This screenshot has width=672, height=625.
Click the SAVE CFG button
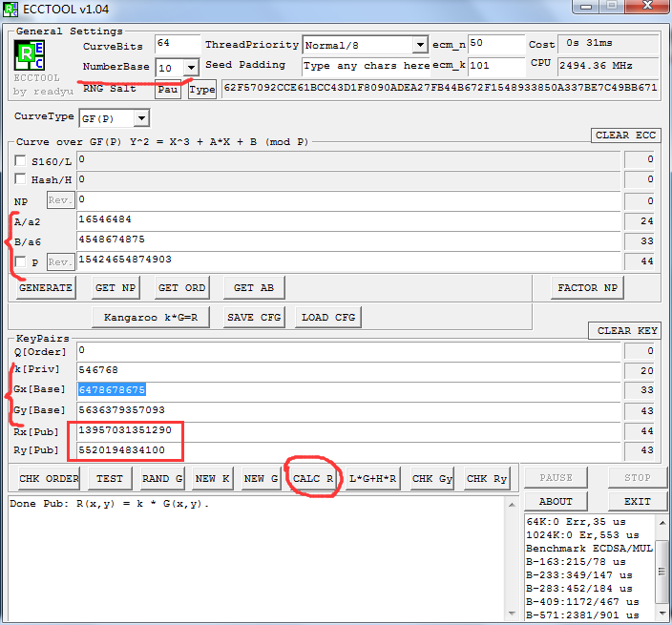click(x=253, y=317)
